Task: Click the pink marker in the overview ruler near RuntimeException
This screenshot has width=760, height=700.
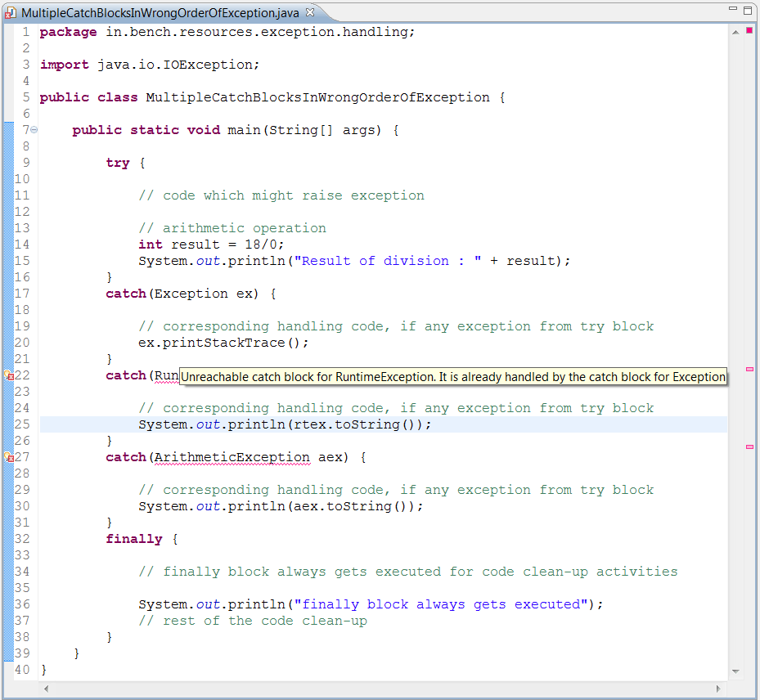Action: point(749,370)
